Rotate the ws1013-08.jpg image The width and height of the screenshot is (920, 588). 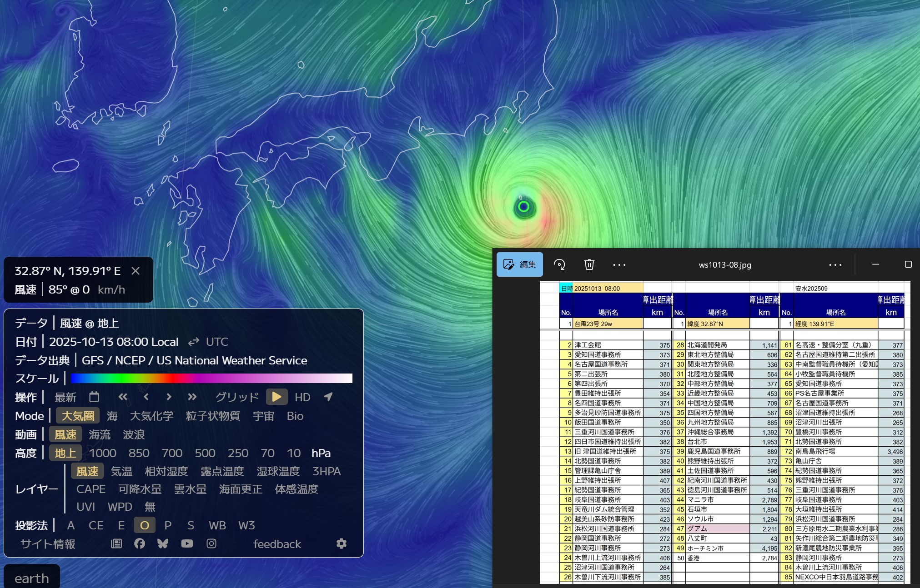[x=559, y=264]
